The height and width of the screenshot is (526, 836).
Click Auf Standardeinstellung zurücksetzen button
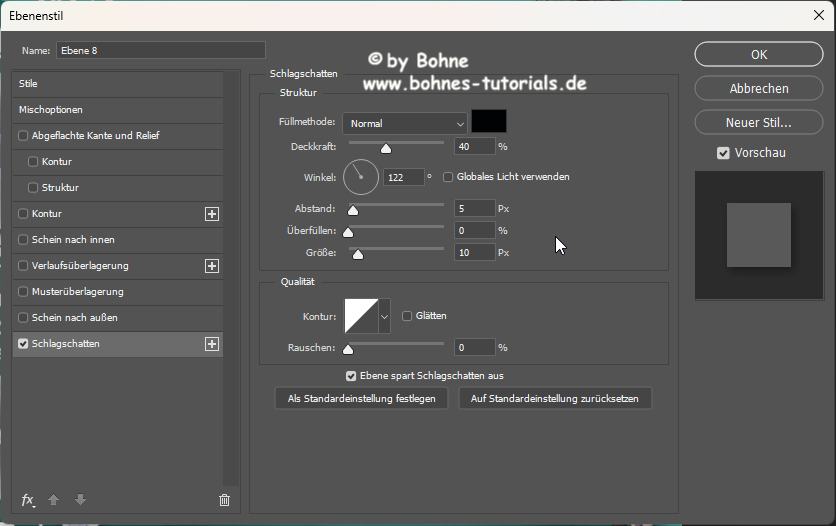click(555, 398)
